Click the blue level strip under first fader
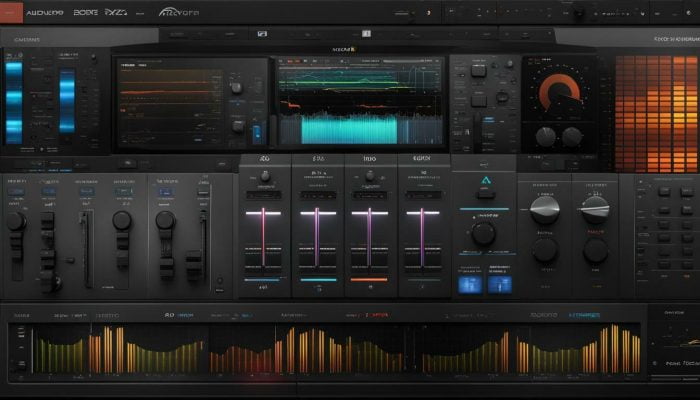Viewport: 700px width, 400px height. tap(262, 280)
